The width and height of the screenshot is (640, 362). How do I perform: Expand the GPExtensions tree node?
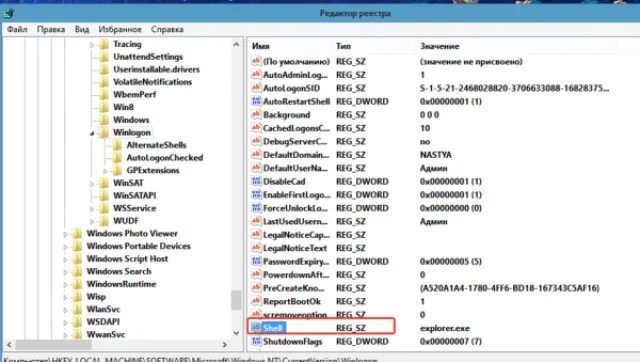(x=105, y=171)
